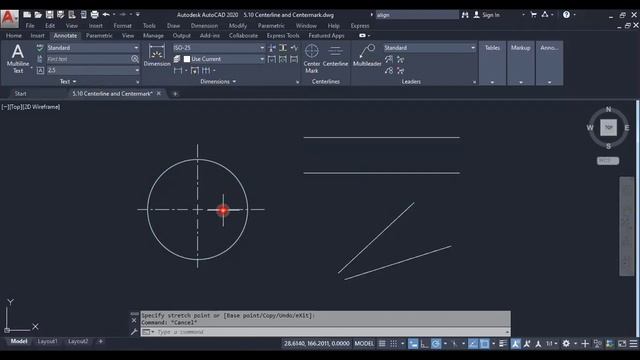Select the Multileader tool
This screenshot has height=360, width=640.
(x=367, y=55)
